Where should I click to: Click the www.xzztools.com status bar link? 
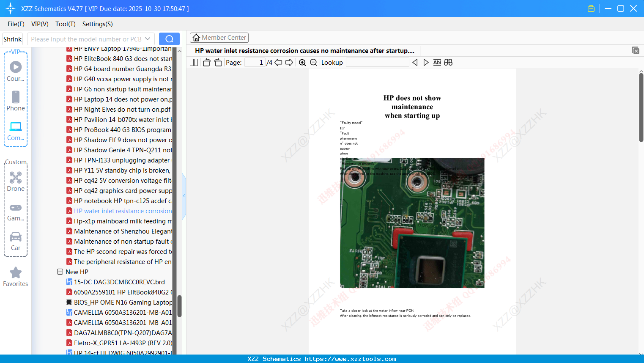tap(350, 359)
